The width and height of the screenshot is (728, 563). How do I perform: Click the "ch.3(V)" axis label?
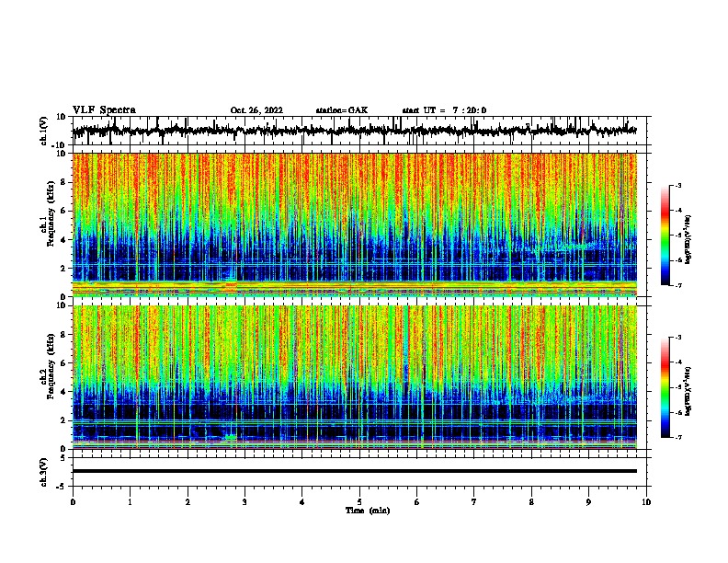(x=44, y=472)
